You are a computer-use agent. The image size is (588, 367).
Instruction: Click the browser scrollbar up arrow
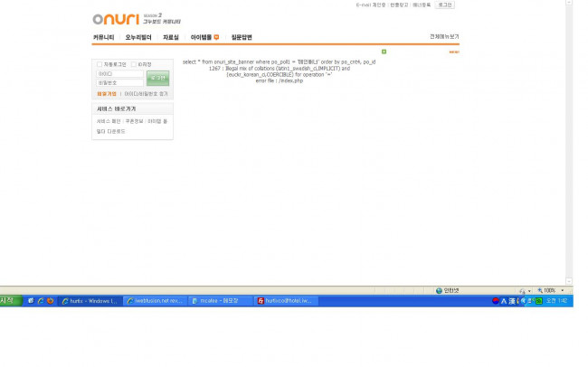[569, 2]
